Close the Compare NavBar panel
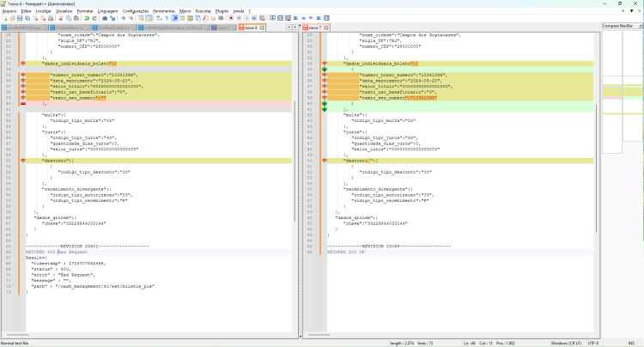The height and width of the screenshot is (347, 644). point(641,26)
